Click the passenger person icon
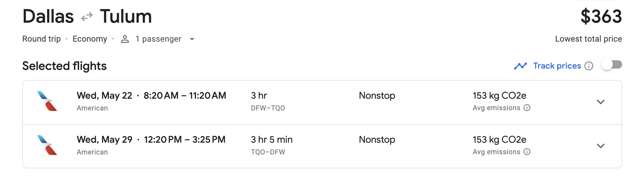The height and width of the screenshot is (183, 644). tap(125, 39)
